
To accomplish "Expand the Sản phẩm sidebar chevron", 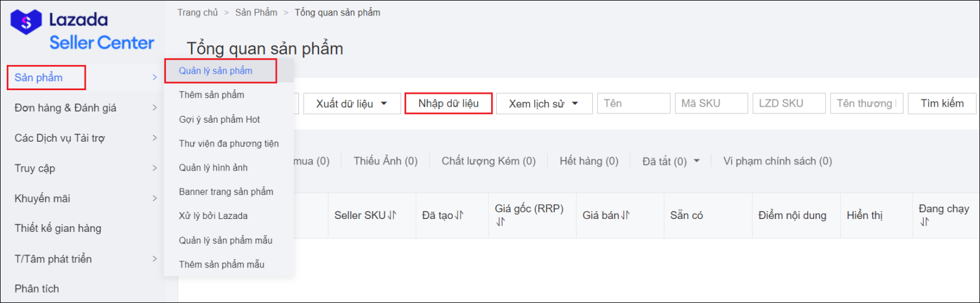I will [x=154, y=77].
